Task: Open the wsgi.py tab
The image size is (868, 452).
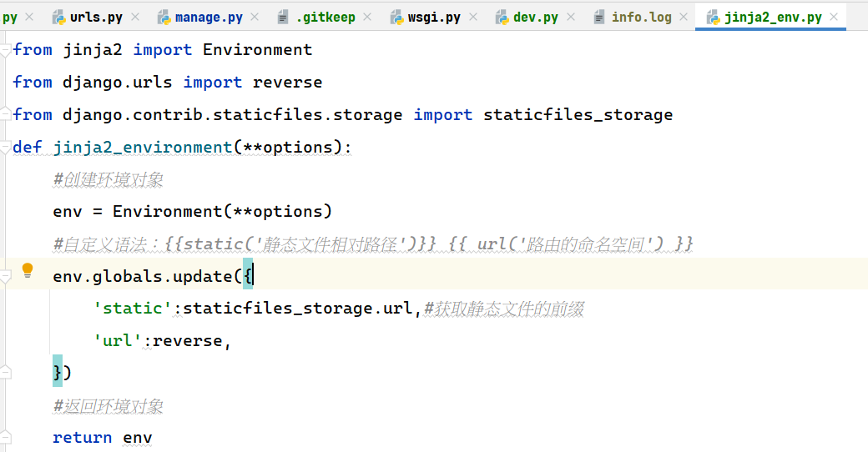Action: 434,18
